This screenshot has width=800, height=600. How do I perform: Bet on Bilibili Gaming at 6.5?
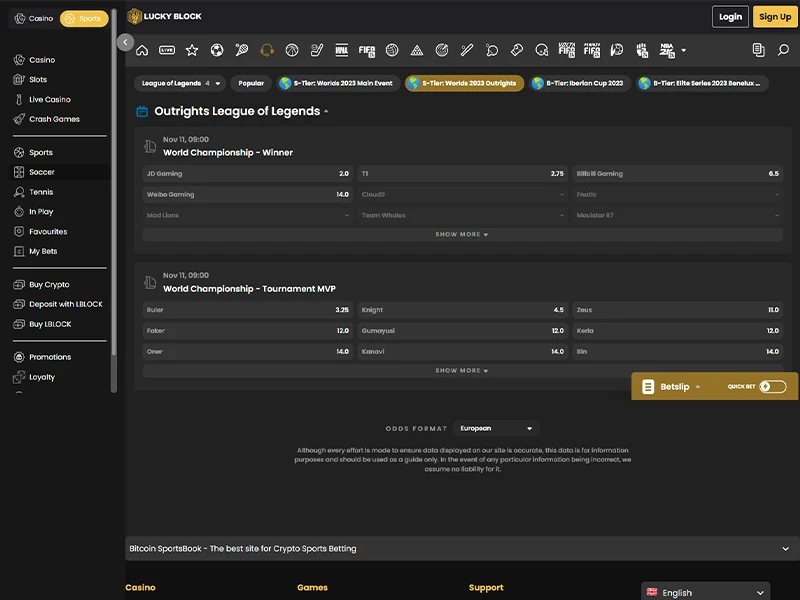[678, 173]
